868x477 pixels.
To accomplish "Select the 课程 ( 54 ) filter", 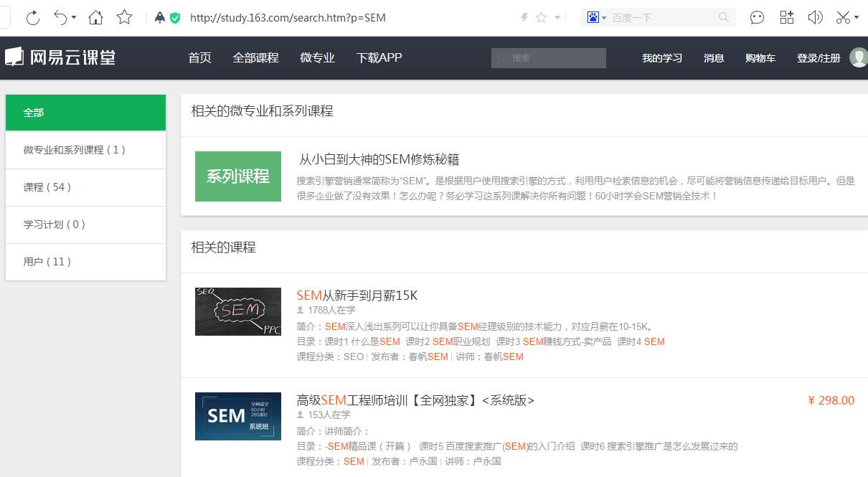I will pyautogui.click(x=85, y=187).
